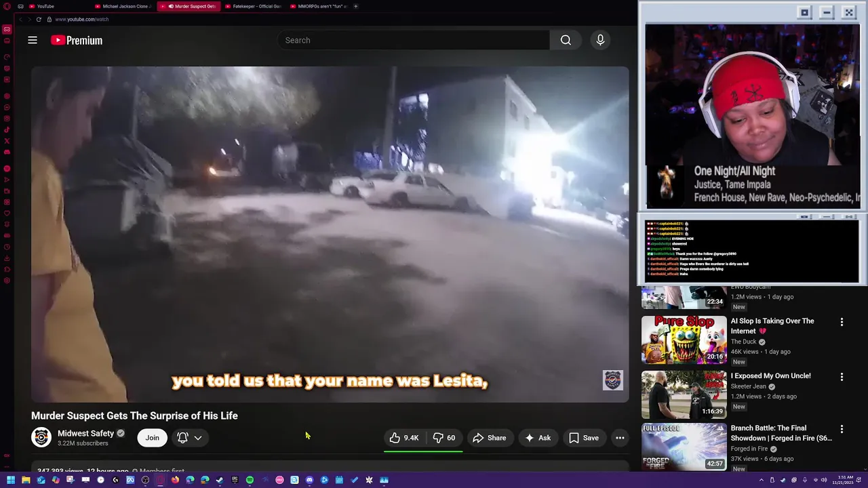Open I Exposed My Own Uncle thumbnail
This screenshot has width=868, height=488.
click(684, 394)
